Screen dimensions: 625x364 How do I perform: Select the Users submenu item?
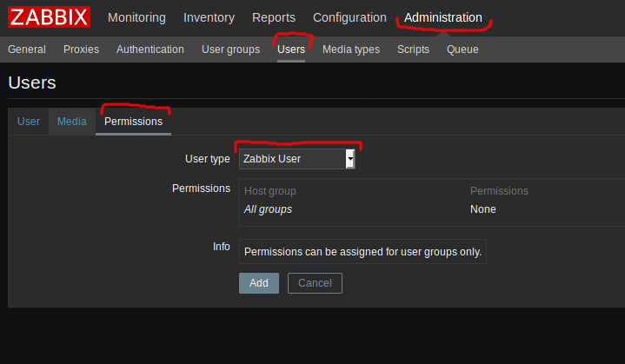[x=291, y=50]
